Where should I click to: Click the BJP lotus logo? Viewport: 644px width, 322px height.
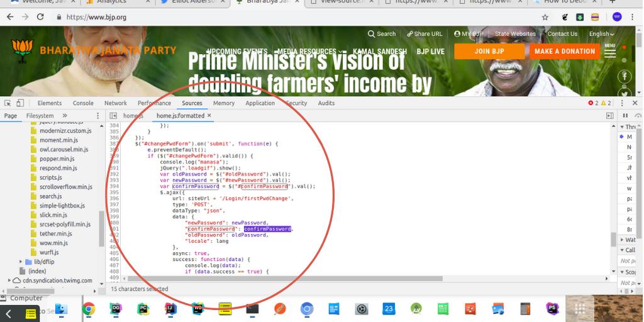23,51
